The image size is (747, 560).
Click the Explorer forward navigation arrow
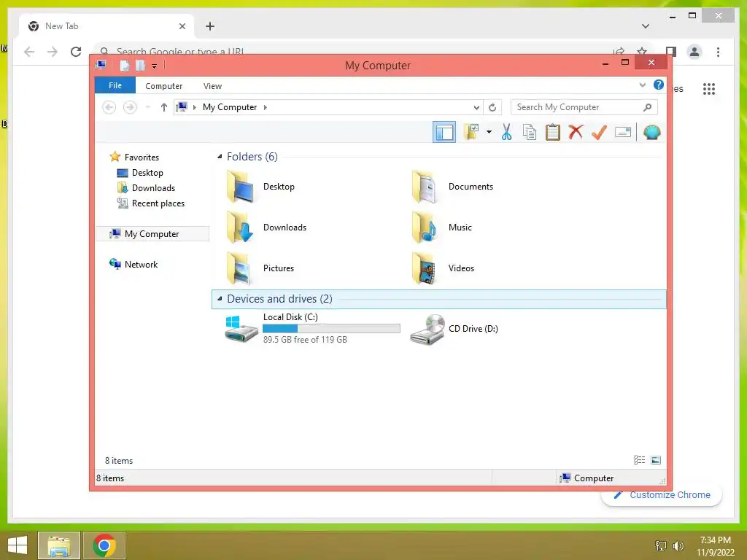tap(130, 107)
